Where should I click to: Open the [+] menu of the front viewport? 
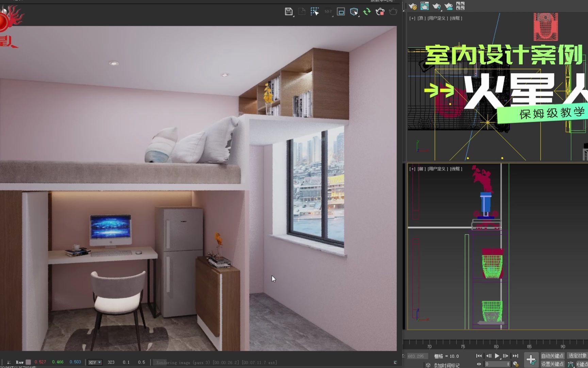(412, 169)
